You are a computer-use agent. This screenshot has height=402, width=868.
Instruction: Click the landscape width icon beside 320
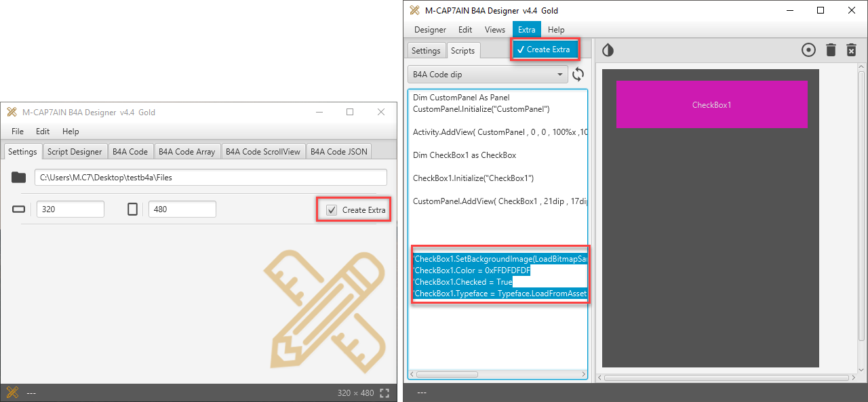(x=19, y=209)
